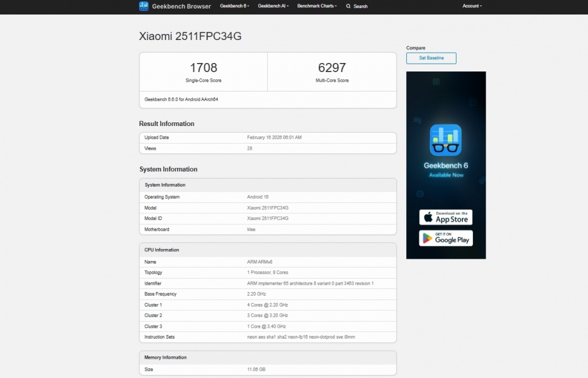Viewport: 588px width, 378px height.
Task: Select the Search input field
Action: pos(361,6)
